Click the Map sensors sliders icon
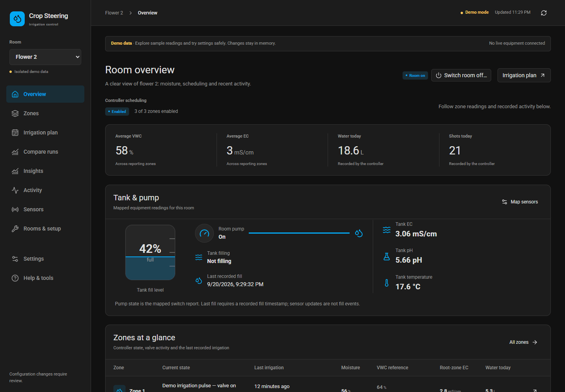Image resolution: width=565 pixels, height=392 pixels. (505, 202)
